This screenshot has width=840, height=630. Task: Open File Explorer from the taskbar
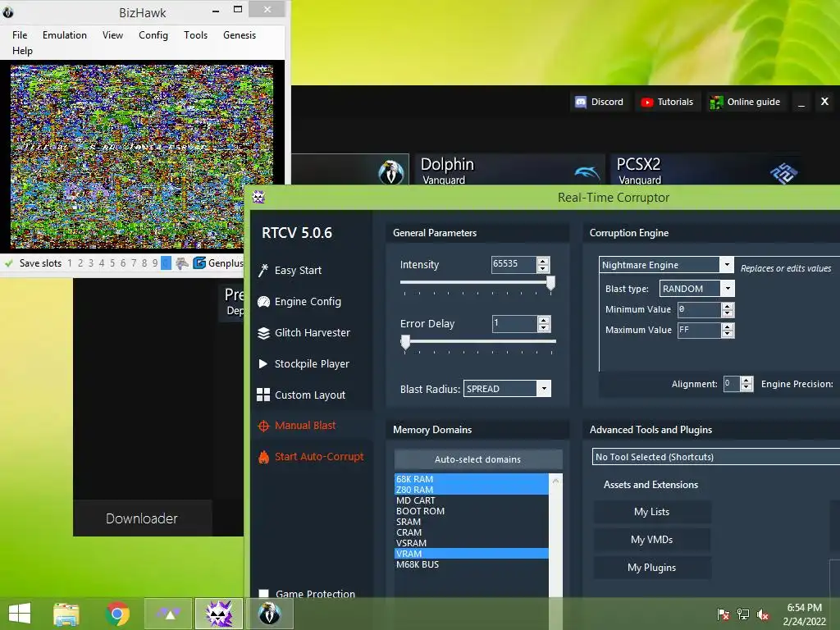pos(66,614)
